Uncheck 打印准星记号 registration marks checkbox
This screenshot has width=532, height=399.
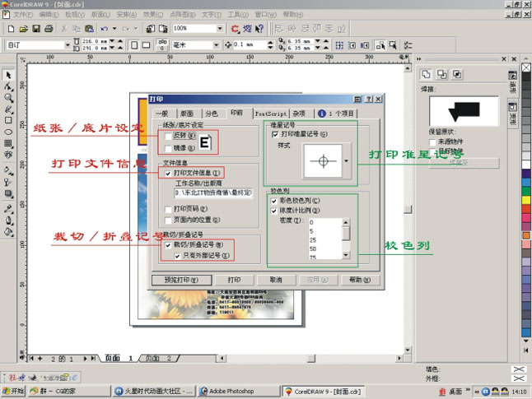pos(275,133)
